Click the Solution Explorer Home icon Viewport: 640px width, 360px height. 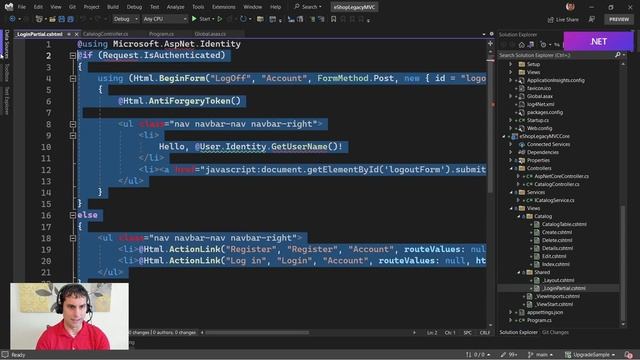click(522, 44)
